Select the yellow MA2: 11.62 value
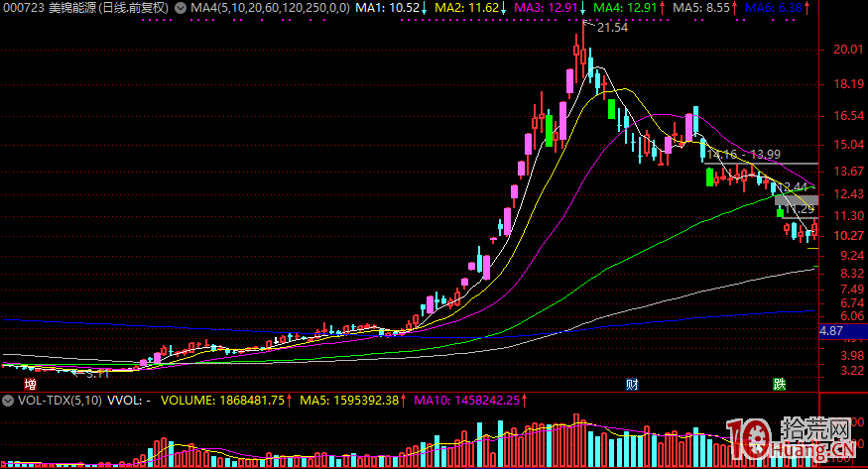Viewport: 868px width, 469px height. tap(466, 8)
